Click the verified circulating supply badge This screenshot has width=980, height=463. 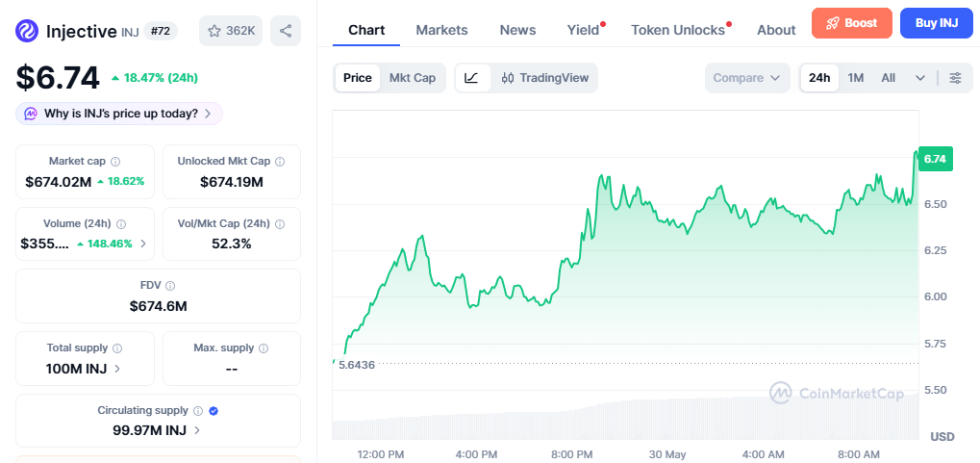pyautogui.click(x=214, y=411)
